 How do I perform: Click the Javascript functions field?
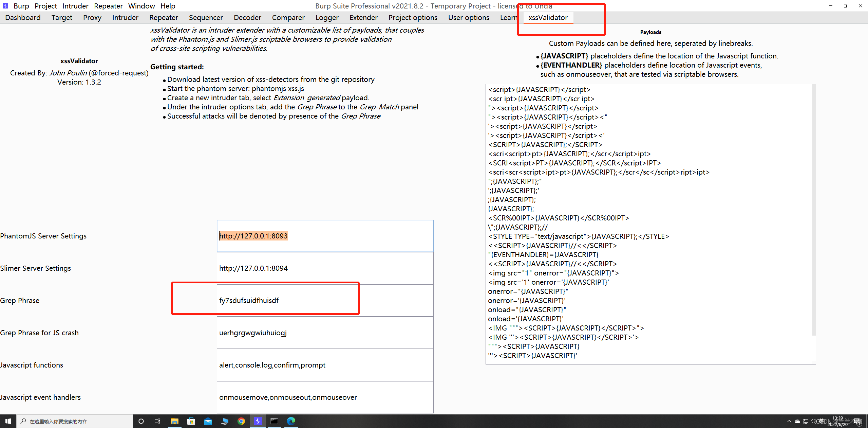coord(325,365)
